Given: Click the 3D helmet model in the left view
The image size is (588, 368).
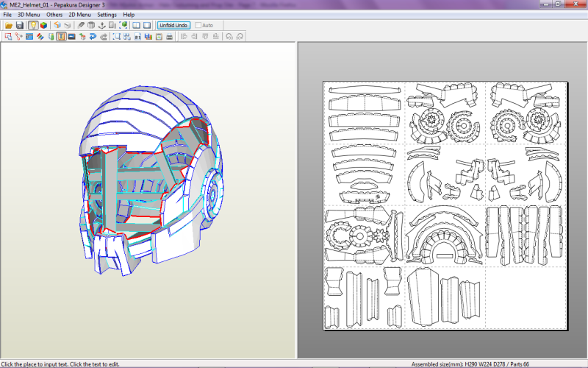Looking at the screenshot, I should click(x=150, y=180).
